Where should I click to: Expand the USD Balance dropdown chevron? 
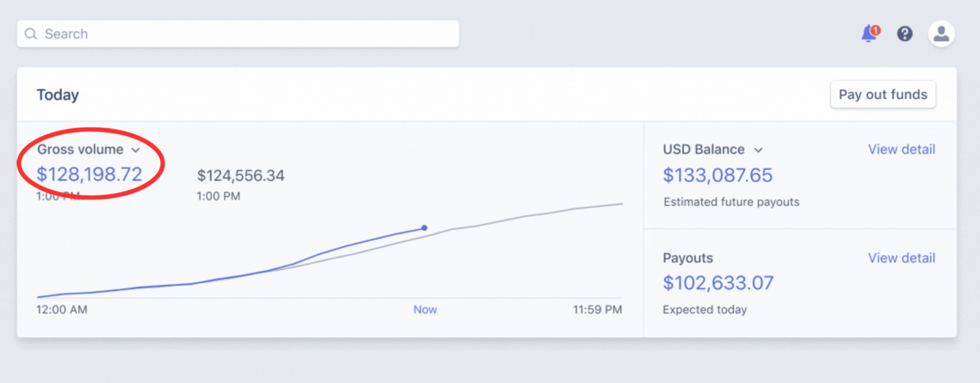[758, 150]
